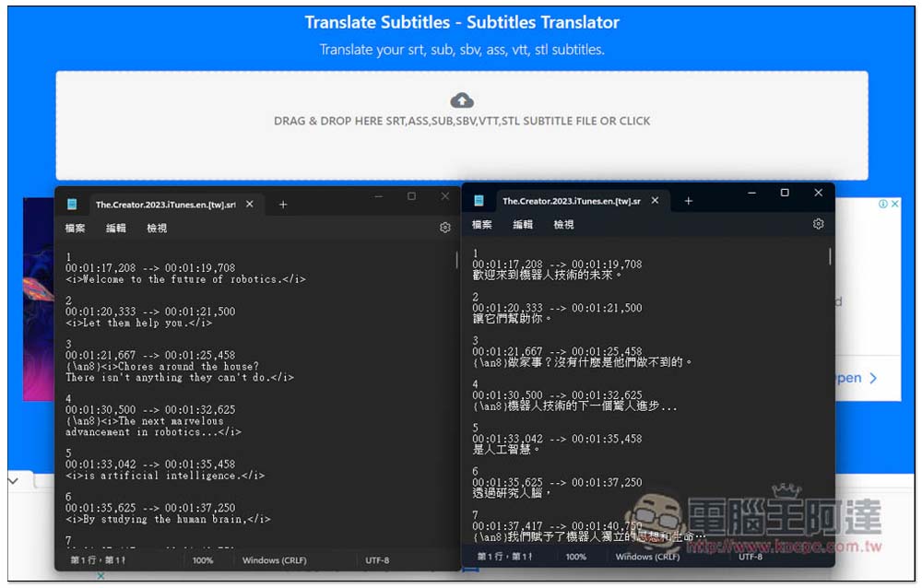This screenshot has width=922, height=588.
Task: Click the drag & drop subtitle upload area
Action: coord(462,125)
